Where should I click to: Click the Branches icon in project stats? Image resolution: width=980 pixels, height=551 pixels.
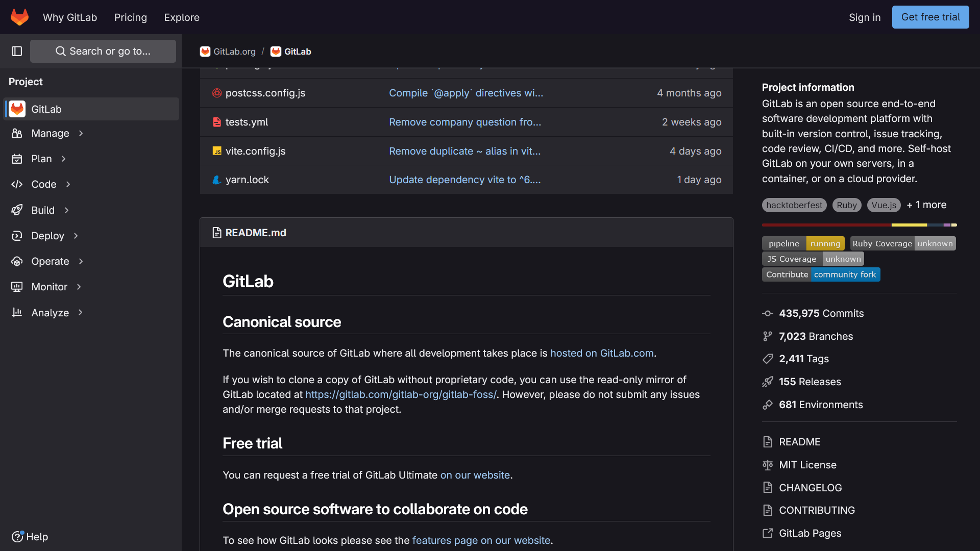tap(768, 336)
